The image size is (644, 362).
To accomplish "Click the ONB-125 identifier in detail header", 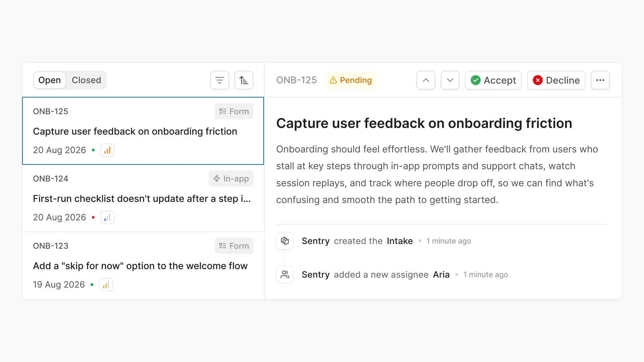I will pos(297,80).
